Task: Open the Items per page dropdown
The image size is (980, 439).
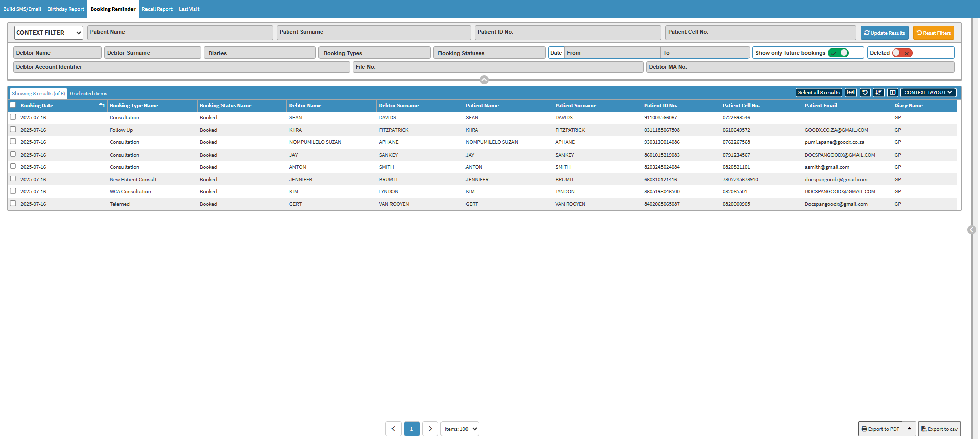Action: 460,429
